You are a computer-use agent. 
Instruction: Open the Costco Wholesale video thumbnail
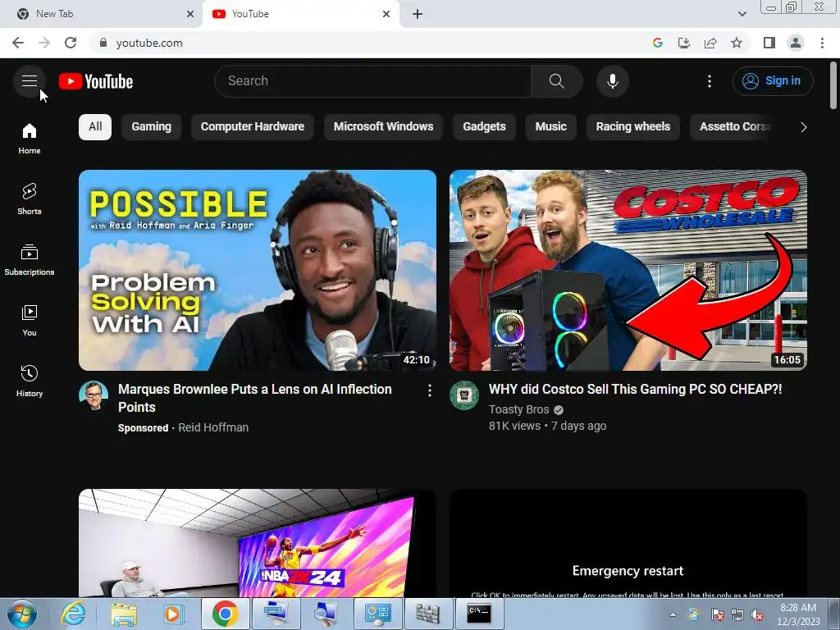pos(628,270)
